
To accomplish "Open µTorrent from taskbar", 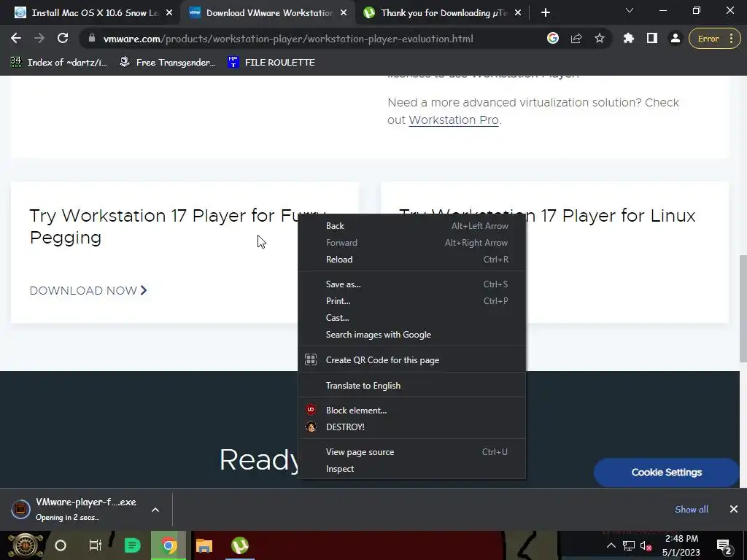I will click(x=239, y=545).
